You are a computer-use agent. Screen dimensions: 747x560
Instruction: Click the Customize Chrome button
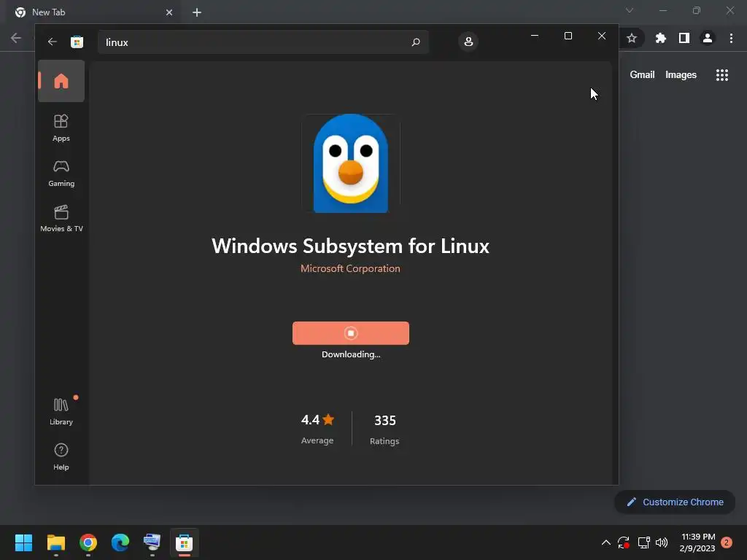(x=675, y=502)
